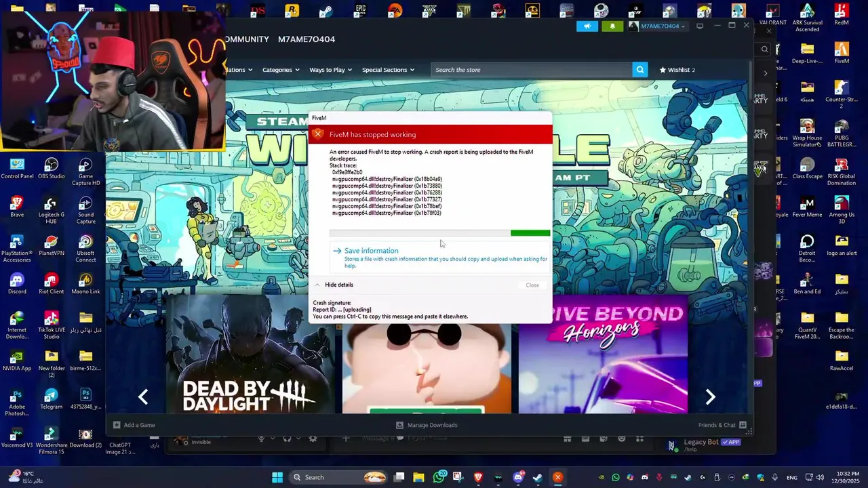Switch to FiveM crash app in taskbar
The width and height of the screenshot is (868, 488).
point(557,477)
